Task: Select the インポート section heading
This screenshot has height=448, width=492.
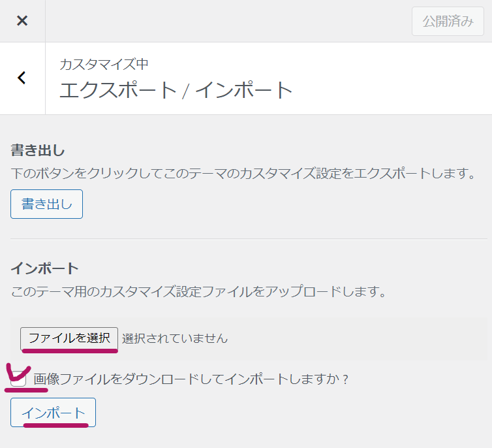Action: [44, 268]
